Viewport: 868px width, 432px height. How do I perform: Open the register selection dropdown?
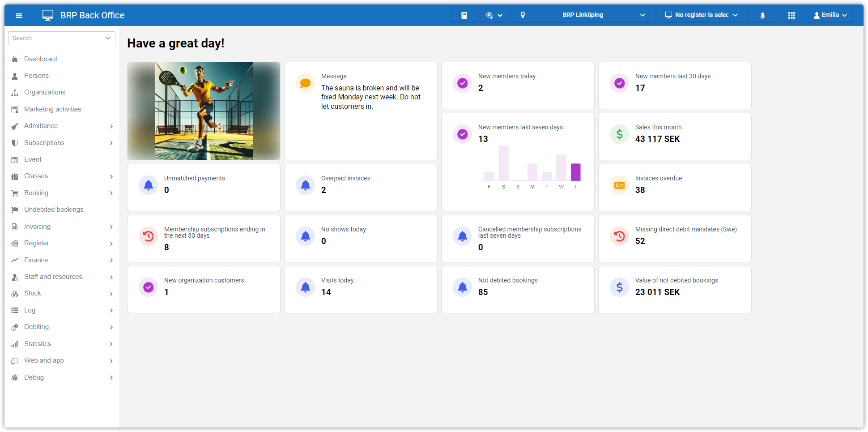pyautogui.click(x=701, y=15)
